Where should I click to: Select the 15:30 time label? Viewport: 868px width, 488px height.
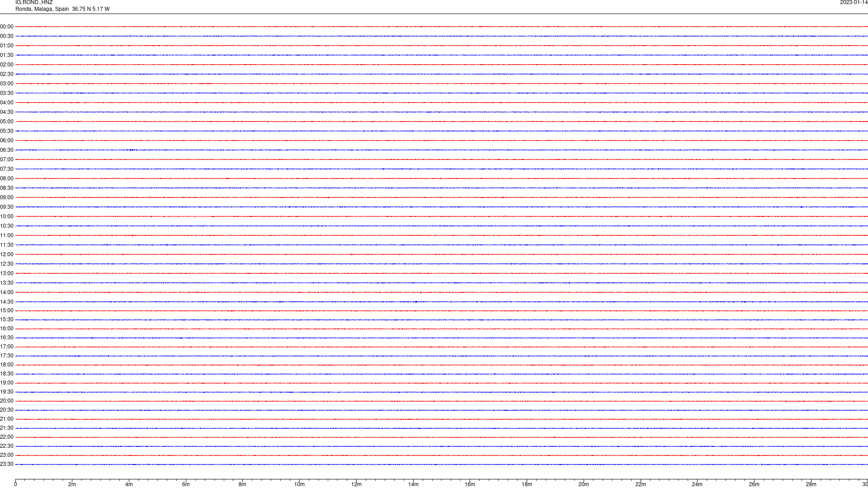coord(7,319)
